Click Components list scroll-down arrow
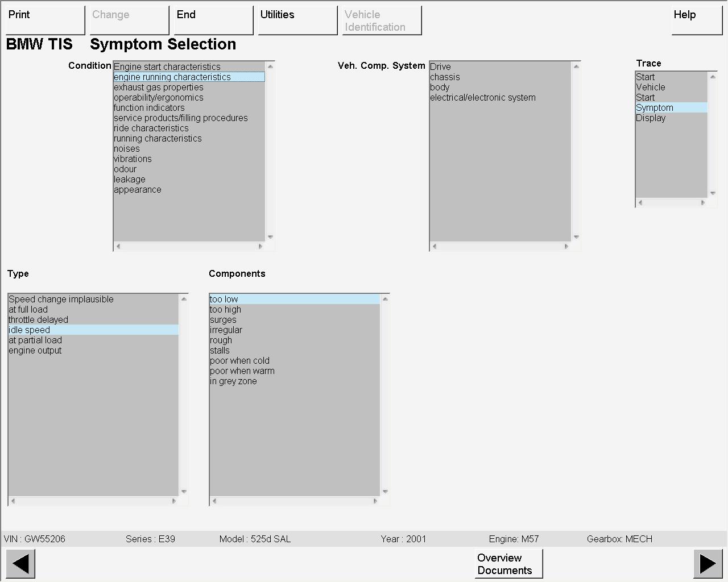Viewport: 728px width, 582px height. tap(385, 492)
